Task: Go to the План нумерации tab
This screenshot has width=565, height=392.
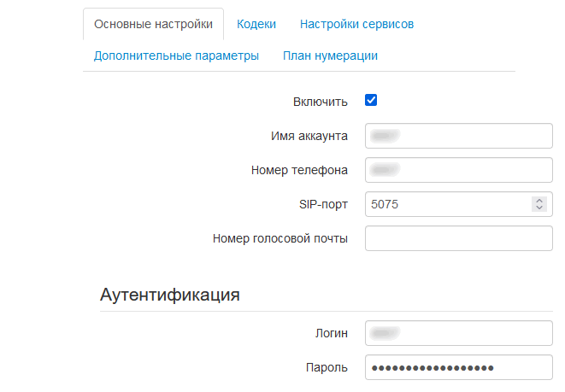Action: click(330, 56)
